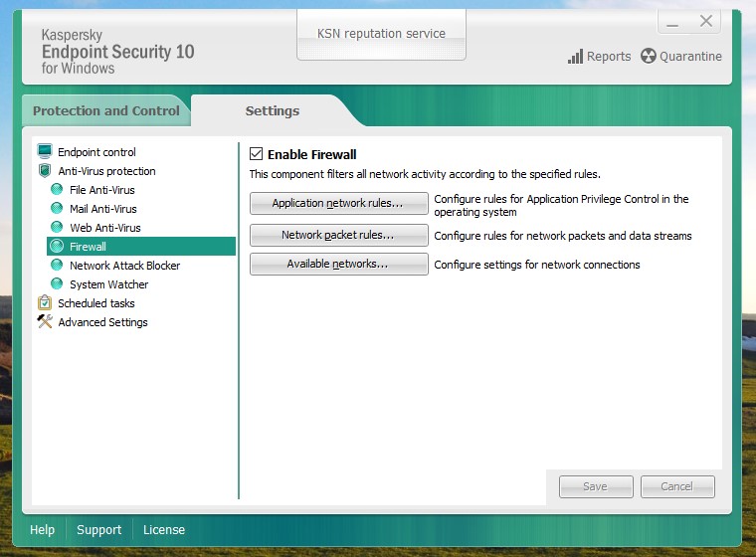756x557 pixels.
Task: Click the Save button
Action: click(x=596, y=486)
